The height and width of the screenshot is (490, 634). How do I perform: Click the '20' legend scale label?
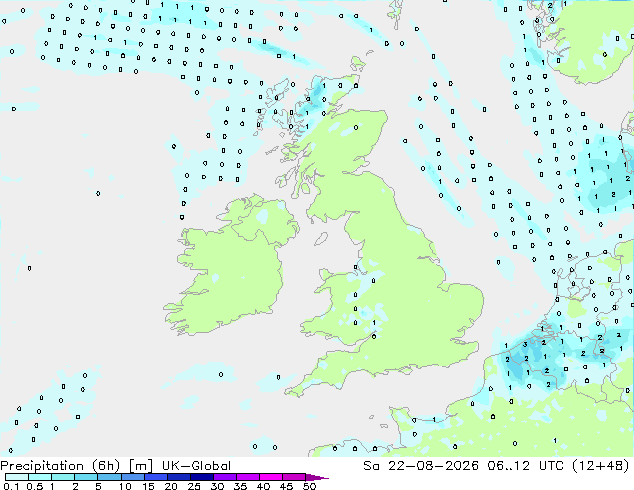tap(171, 486)
